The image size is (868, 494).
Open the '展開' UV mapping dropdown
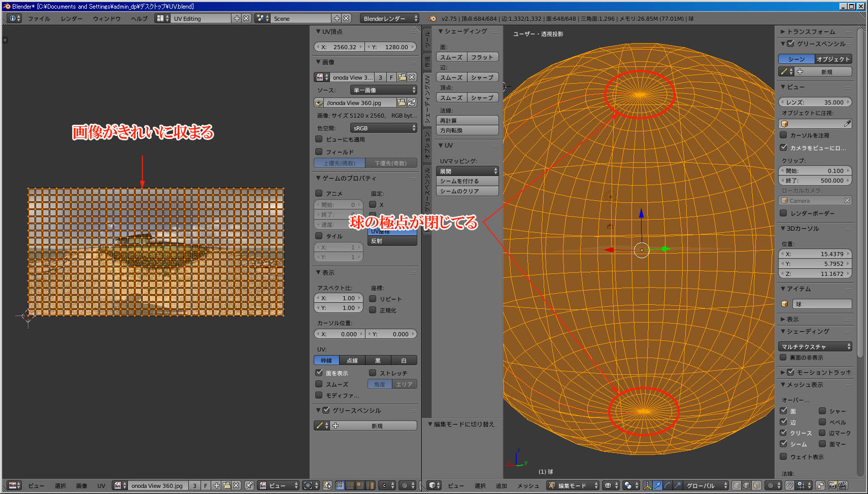tap(467, 171)
